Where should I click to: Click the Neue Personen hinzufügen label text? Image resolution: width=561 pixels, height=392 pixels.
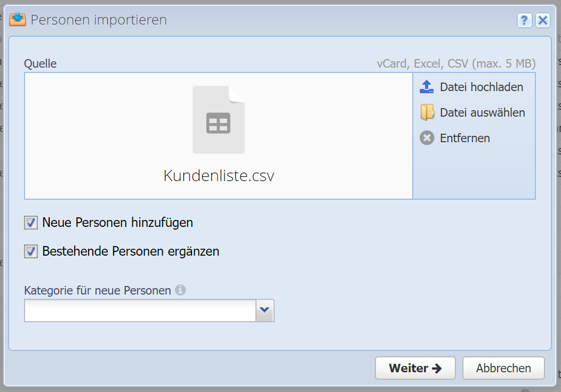coord(117,223)
